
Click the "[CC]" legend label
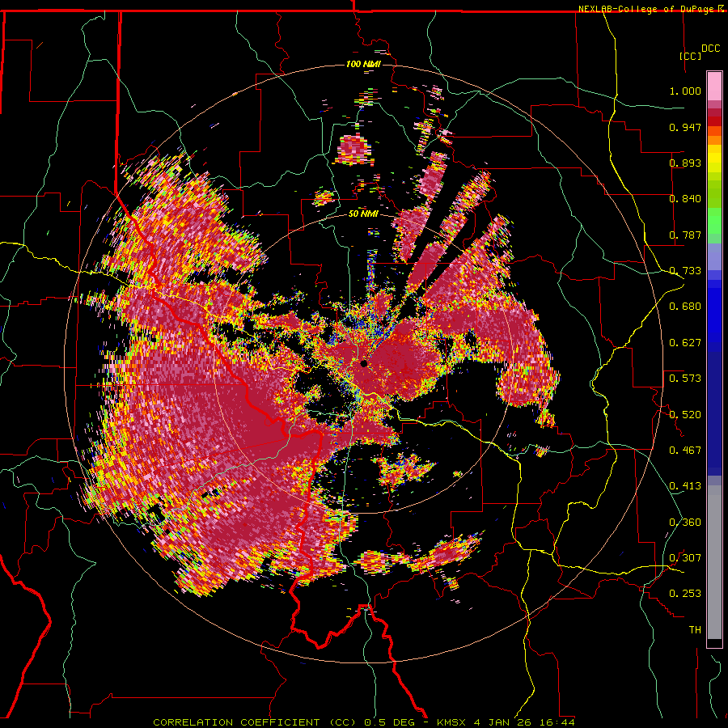click(691, 56)
